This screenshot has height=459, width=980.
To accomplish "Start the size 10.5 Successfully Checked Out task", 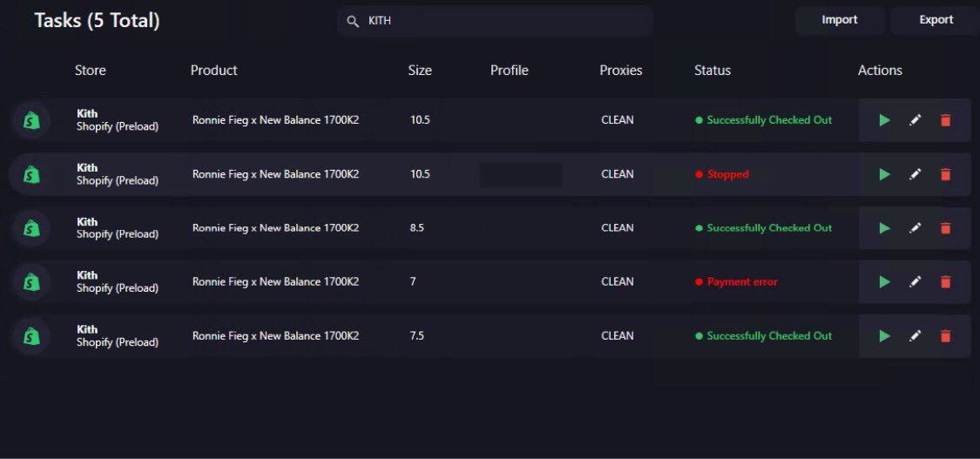I will pos(884,120).
